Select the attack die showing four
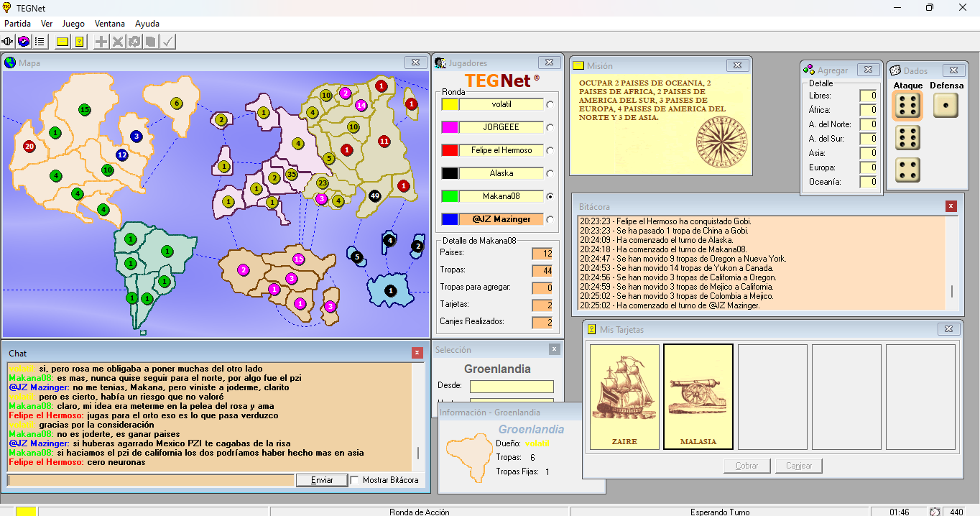Screen dimensions: 980x516 pyautogui.click(x=907, y=170)
